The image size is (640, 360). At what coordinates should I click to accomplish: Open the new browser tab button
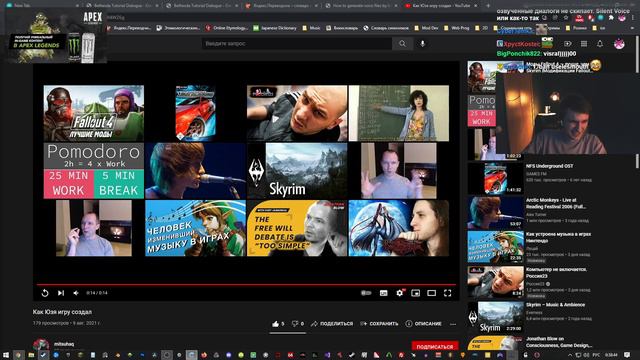coord(488,6)
